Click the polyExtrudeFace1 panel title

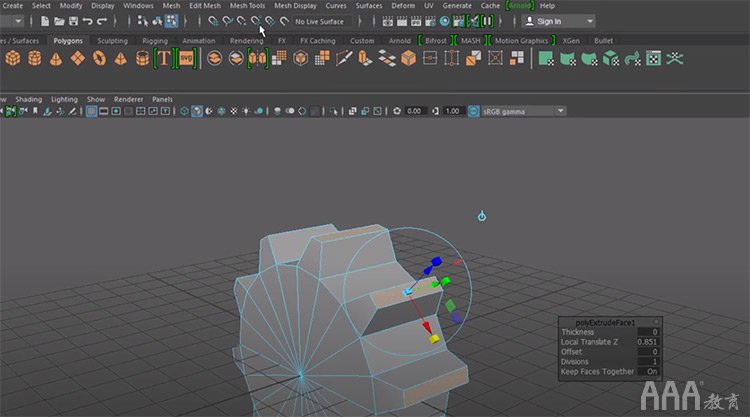click(605, 323)
